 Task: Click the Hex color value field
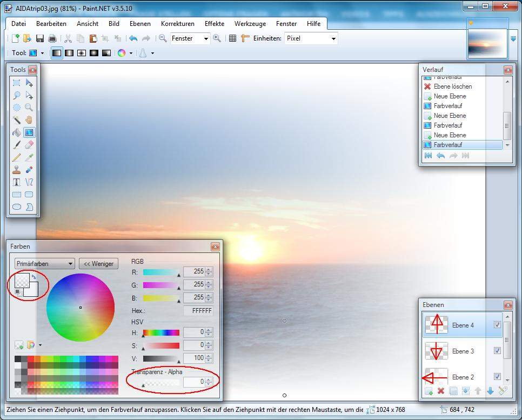click(198, 311)
